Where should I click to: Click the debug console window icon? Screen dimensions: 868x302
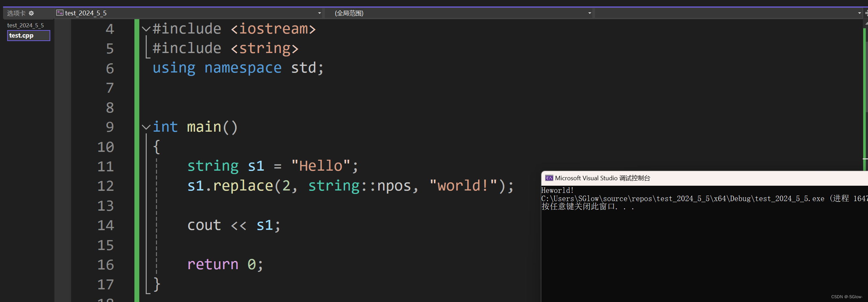[549, 178]
